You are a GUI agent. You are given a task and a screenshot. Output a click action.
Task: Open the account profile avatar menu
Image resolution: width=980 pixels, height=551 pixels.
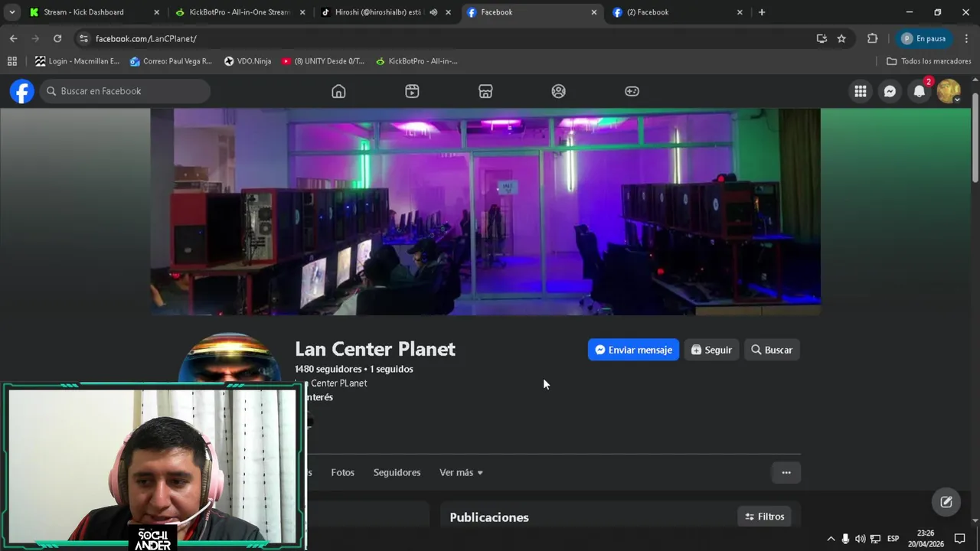tap(949, 91)
